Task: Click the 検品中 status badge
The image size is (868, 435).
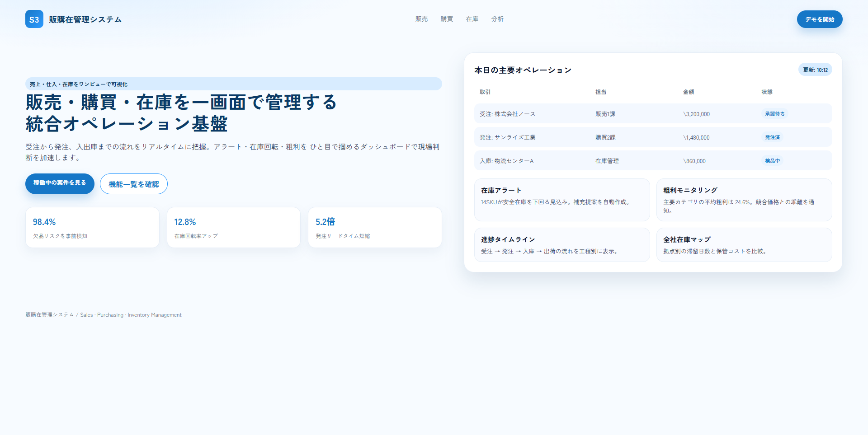Action: (x=772, y=161)
